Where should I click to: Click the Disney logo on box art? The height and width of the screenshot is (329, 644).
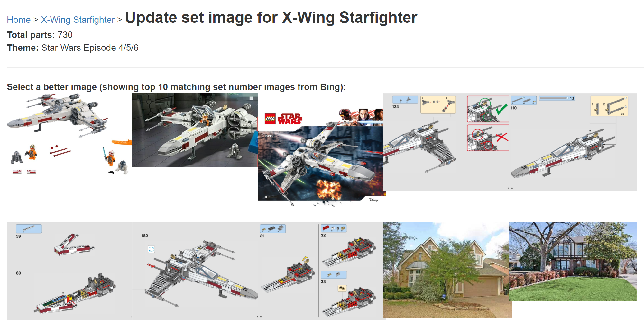[373, 200]
